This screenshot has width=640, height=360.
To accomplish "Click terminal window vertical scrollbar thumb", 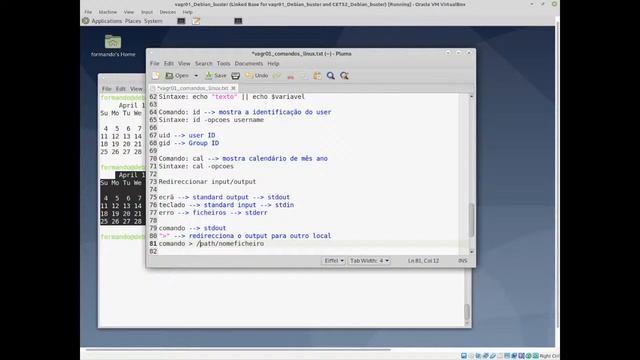I will tap(467, 312).
